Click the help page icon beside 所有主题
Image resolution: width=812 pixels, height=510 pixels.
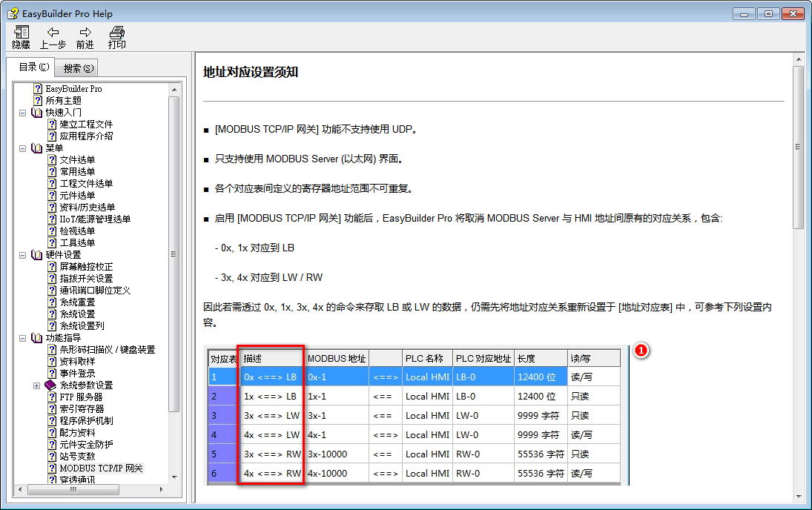38,101
